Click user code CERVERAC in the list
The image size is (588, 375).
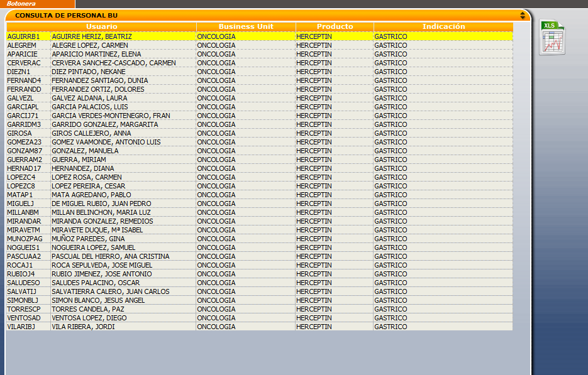click(x=24, y=63)
